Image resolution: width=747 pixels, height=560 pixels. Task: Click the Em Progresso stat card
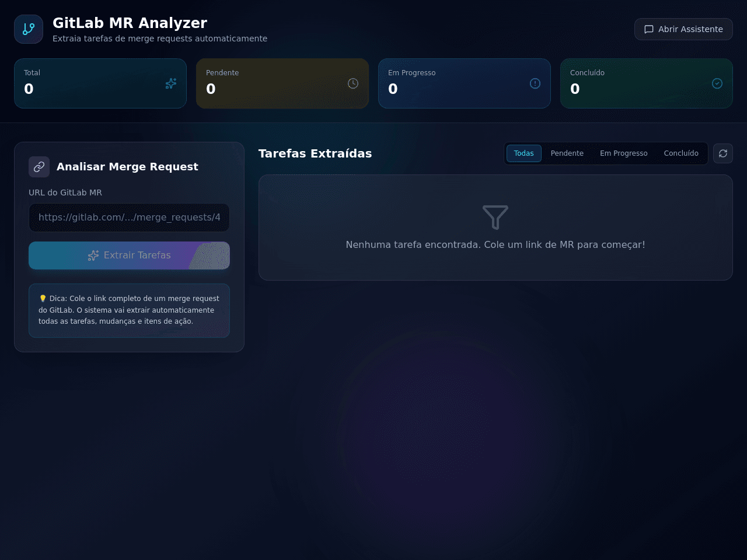pyautogui.click(x=465, y=83)
